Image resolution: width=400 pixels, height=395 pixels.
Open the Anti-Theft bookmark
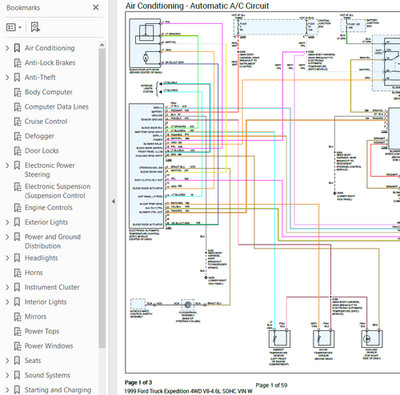pos(40,77)
